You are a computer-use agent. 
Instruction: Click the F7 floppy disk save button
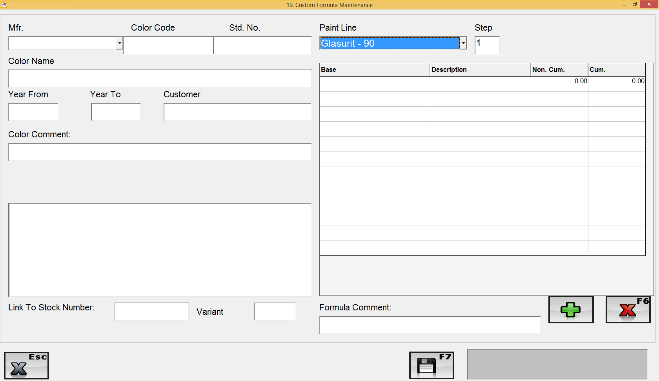point(431,365)
